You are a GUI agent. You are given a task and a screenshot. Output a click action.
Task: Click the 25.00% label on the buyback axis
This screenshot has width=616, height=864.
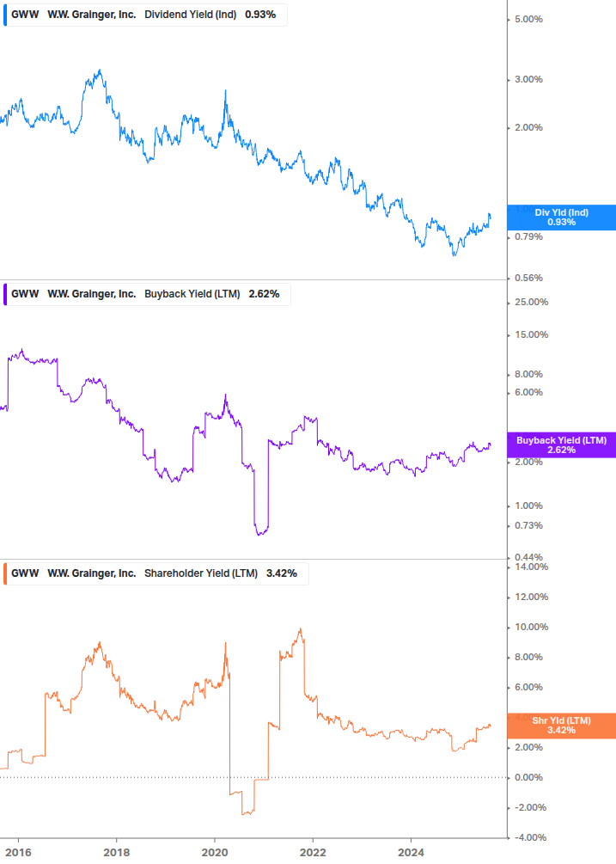pos(531,302)
